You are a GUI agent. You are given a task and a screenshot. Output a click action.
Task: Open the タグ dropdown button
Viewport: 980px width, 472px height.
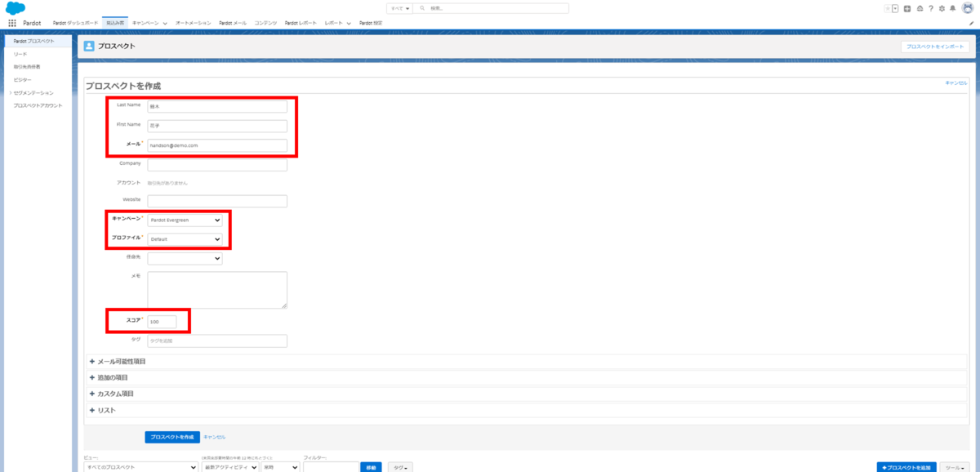400,468
